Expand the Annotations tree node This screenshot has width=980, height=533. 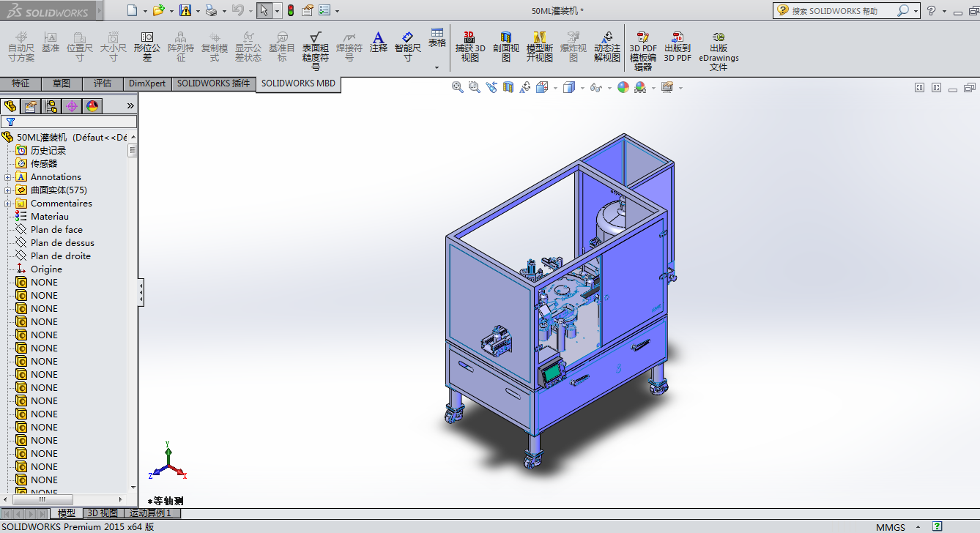click(x=8, y=177)
